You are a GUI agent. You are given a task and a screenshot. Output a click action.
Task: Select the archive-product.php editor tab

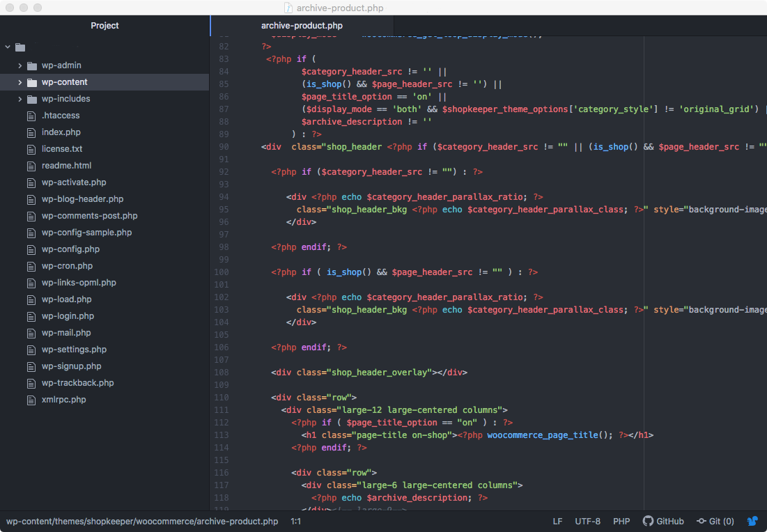302,26
